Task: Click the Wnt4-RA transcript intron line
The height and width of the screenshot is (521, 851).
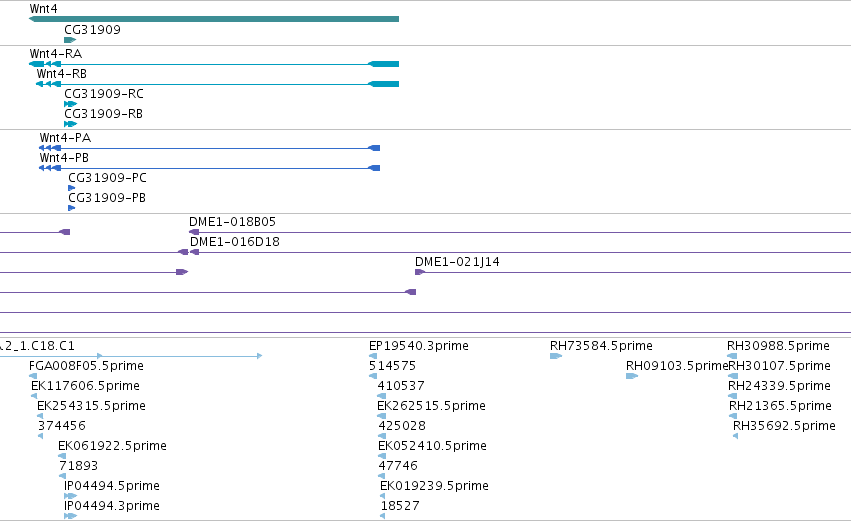Action: tap(214, 64)
